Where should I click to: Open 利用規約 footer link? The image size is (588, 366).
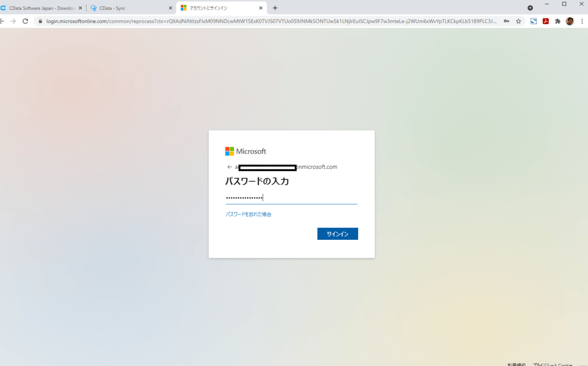click(517, 364)
